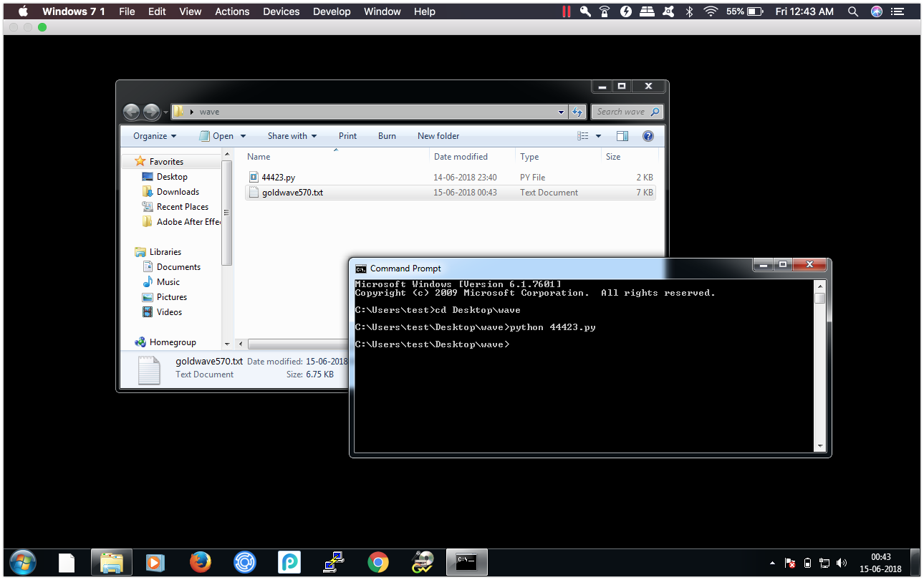
Task: Open the Devices menu in the Mac menu bar
Action: [x=281, y=11]
